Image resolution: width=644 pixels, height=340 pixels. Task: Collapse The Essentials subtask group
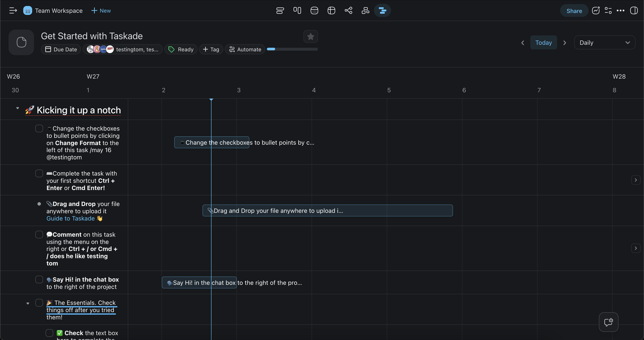(x=28, y=304)
